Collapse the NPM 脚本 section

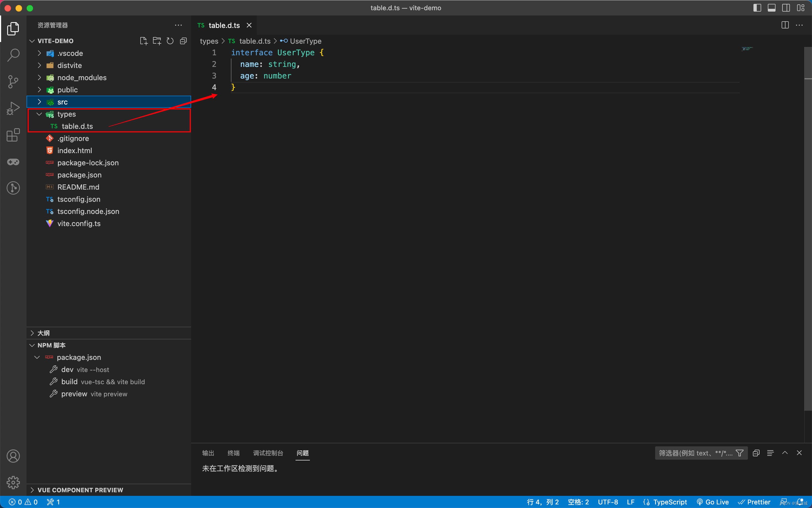109,345
